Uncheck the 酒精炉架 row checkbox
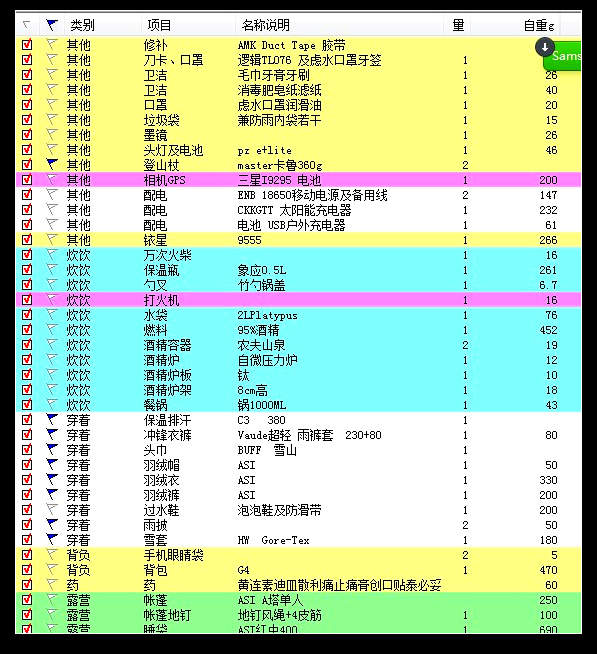597x654 pixels. [27, 390]
